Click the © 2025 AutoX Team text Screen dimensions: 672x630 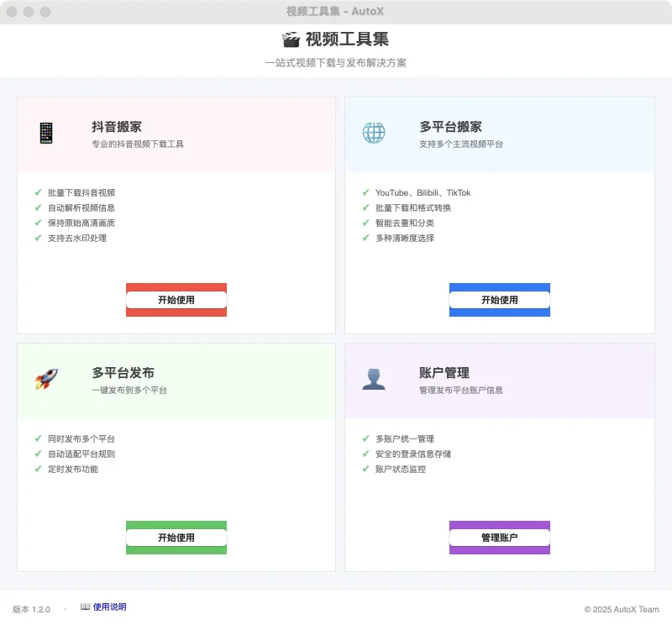[x=622, y=610]
